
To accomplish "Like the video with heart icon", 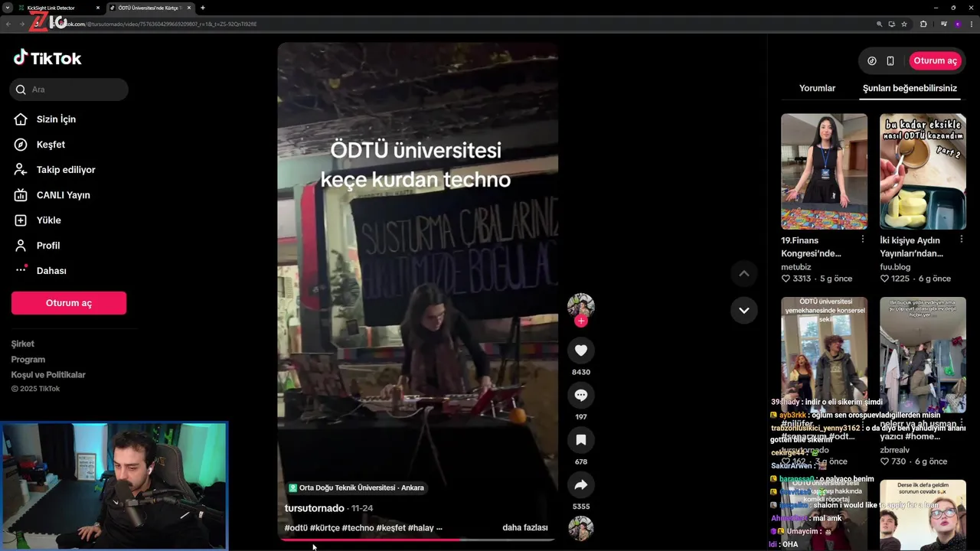I will (581, 350).
